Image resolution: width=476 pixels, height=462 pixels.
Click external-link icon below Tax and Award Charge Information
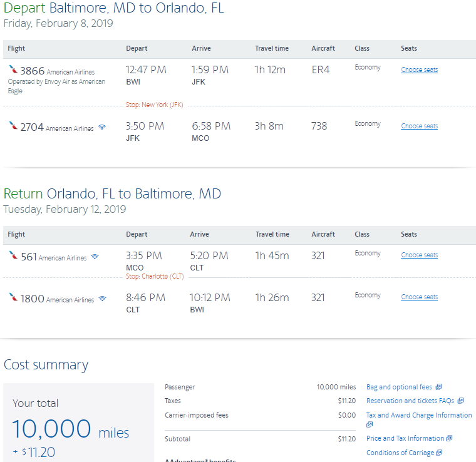coord(370,424)
